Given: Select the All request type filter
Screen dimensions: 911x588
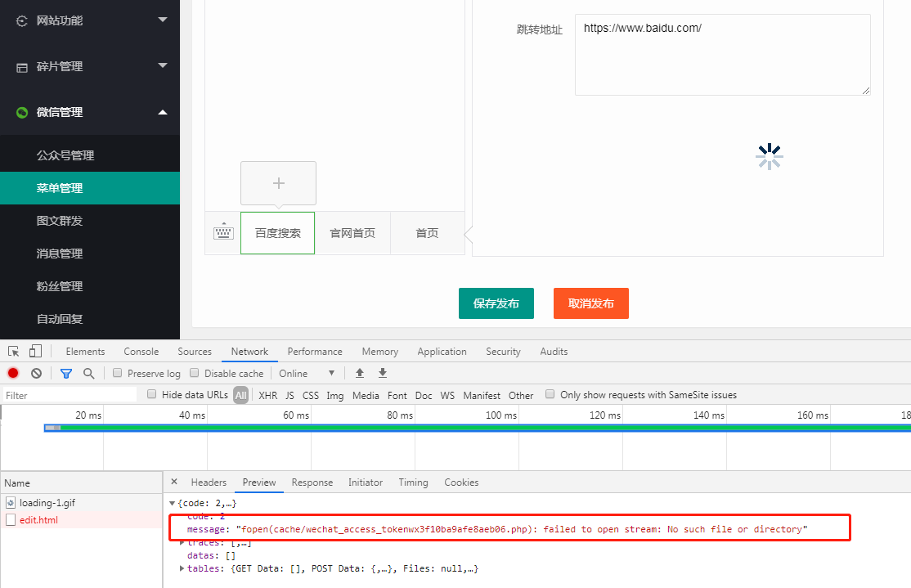Looking at the screenshot, I should click(240, 395).
